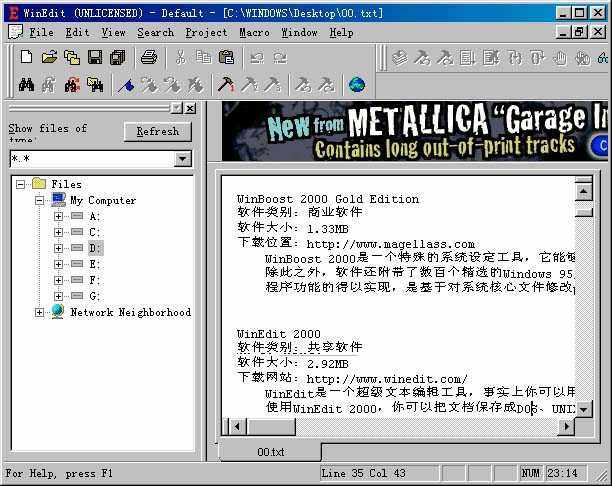This screenshot has width=612, height=486.
Task: Switch to the 00.txt document tab
Action: pos(270,452)
